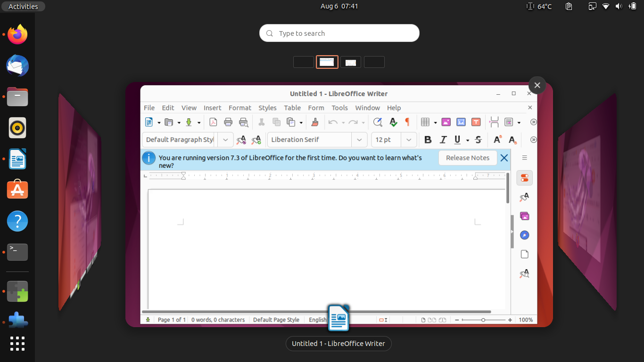The width and height of the screenshot is (644, 362).
Task: Open the Insert Table dropdown arrow
Action: coord(435,123)
